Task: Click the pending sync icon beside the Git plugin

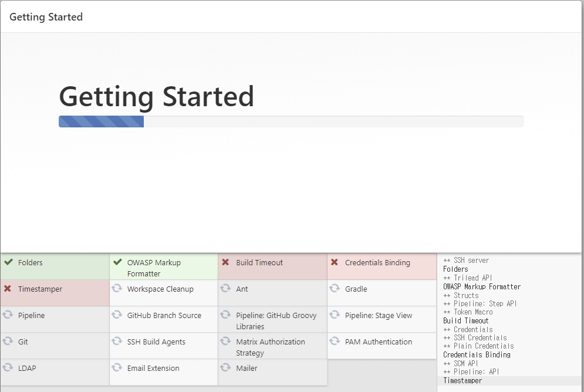Action: tap(8, 341)
